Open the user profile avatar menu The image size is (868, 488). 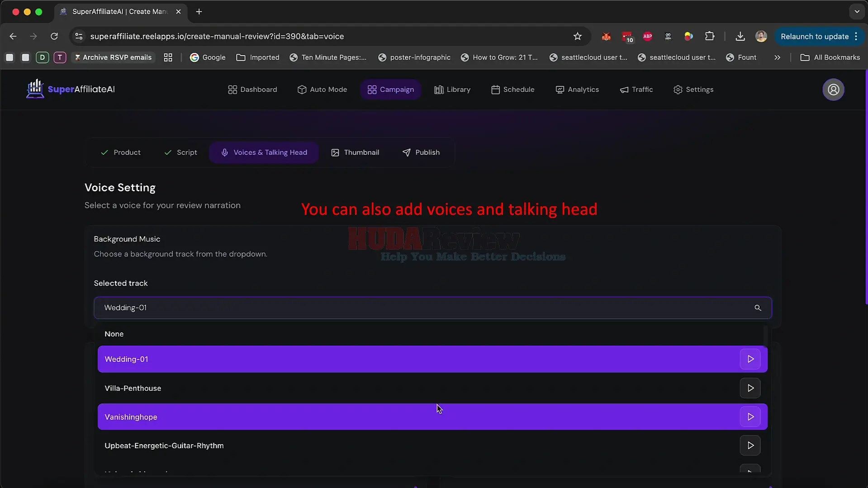pos(833,90)
